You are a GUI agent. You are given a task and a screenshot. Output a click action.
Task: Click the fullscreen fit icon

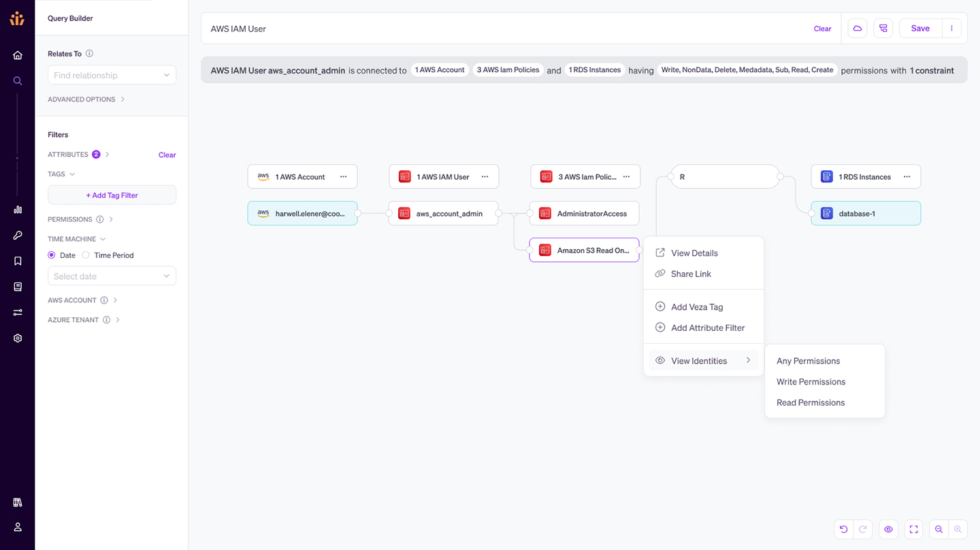[914, 530]
